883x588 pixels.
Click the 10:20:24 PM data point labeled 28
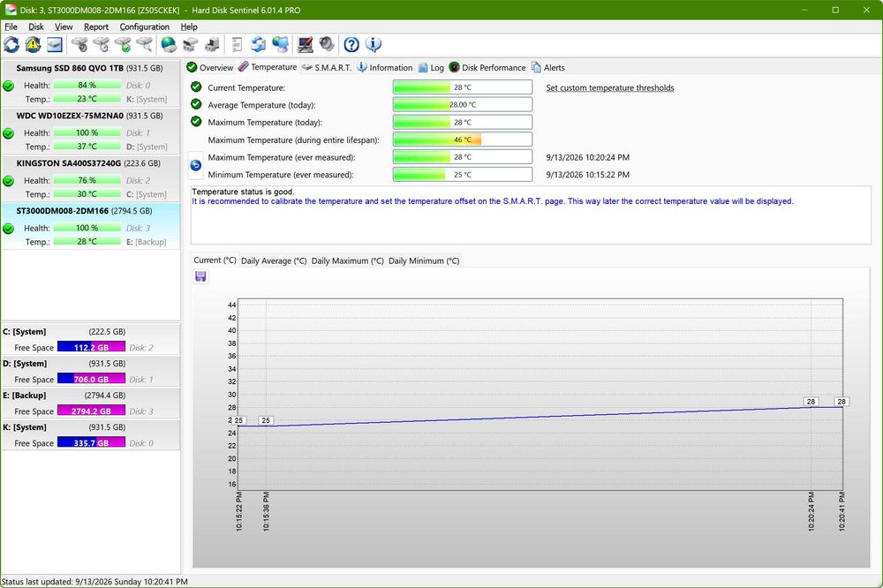point(811,402)
